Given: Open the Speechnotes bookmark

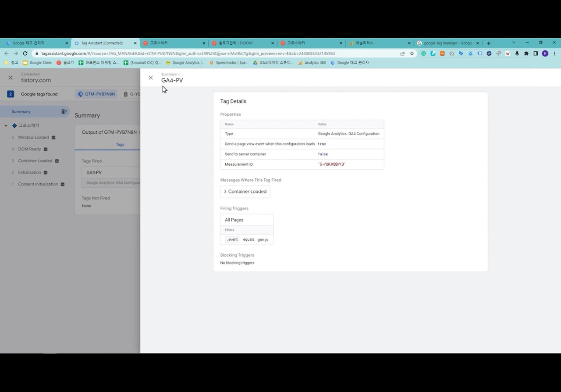Looking at the screenshot, I should click(229, 63).
